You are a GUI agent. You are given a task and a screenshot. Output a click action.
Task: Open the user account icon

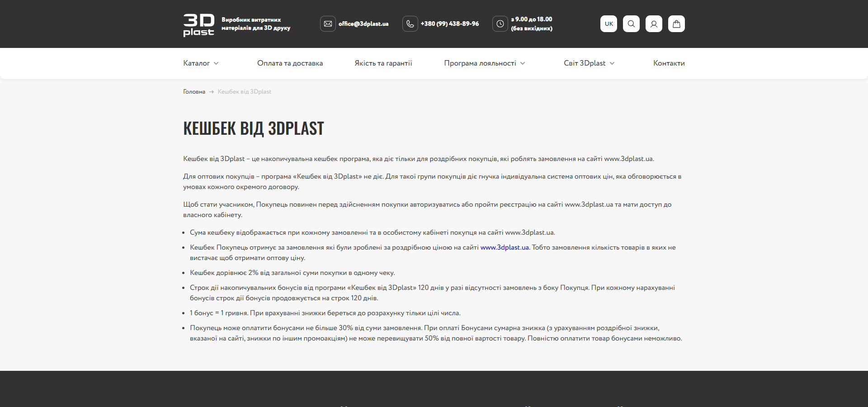(x=654, y=24)
